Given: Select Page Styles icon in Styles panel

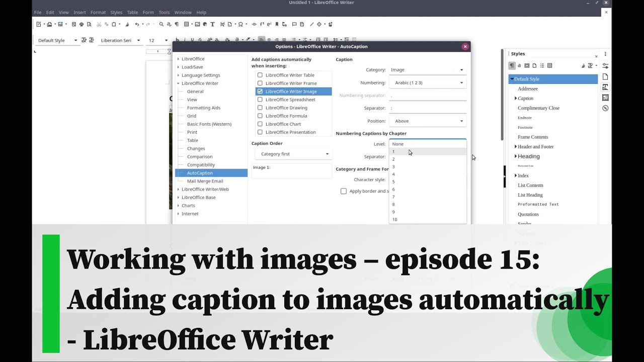Looking at the screenshot, I should tap(534, 65).
